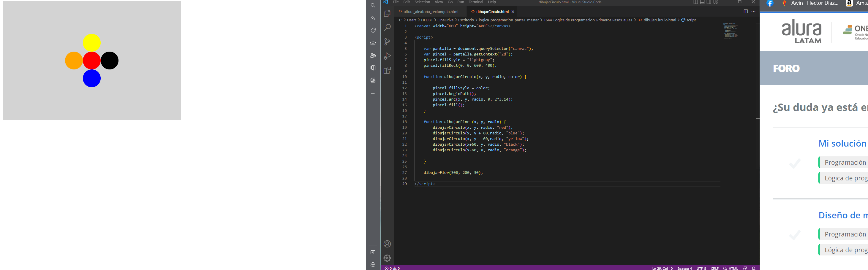Click Users in the breadcrumb path

[x=412, y=20]
